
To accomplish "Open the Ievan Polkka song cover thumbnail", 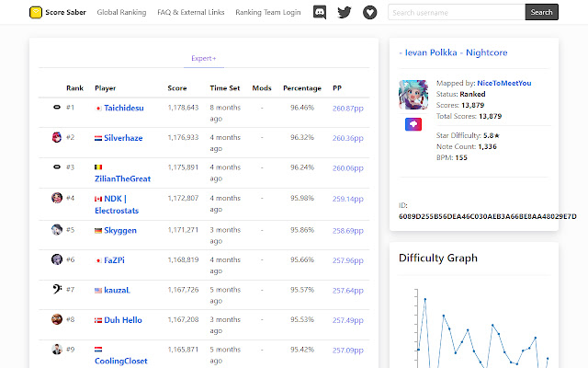I will (413, 95).
